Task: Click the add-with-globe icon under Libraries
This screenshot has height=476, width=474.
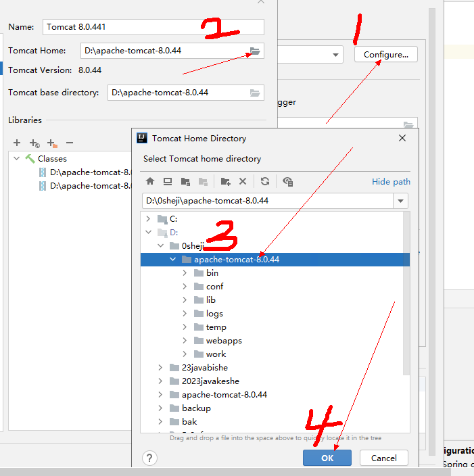Action: 34,143
